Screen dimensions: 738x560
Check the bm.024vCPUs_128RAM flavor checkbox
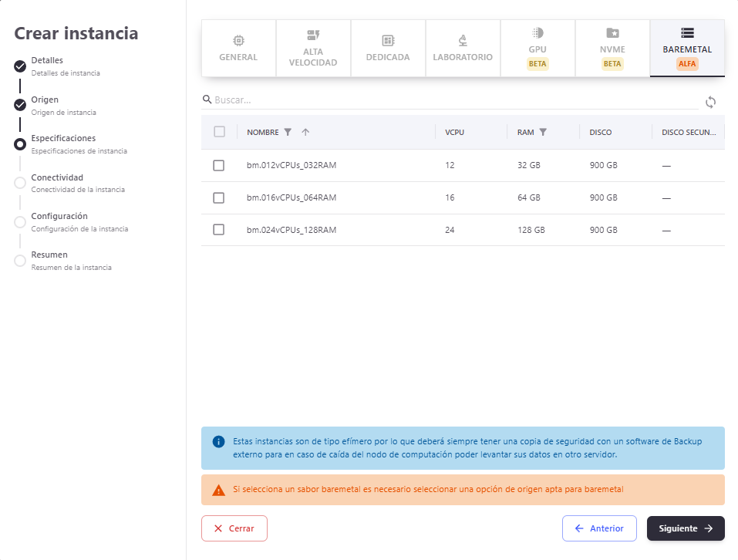219,230
